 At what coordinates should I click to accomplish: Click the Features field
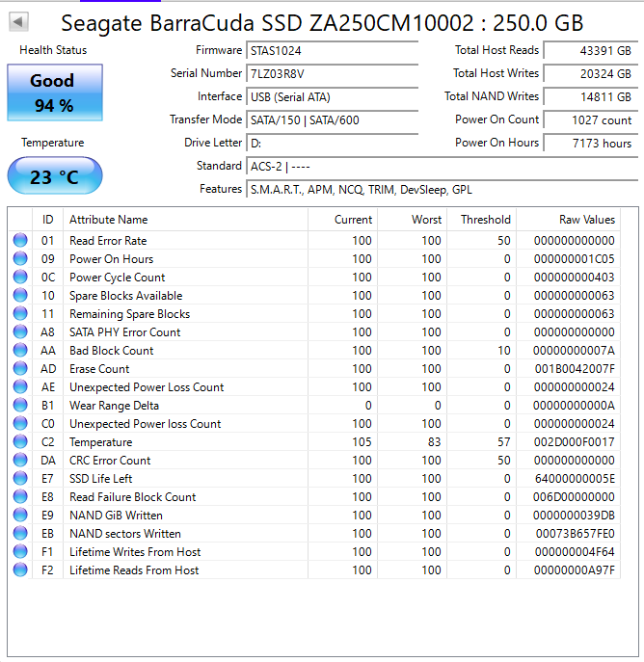(x=442, y=190)
